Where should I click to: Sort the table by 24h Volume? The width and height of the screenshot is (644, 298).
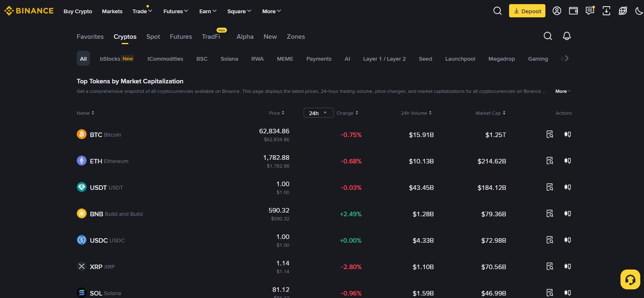(416, 113)
